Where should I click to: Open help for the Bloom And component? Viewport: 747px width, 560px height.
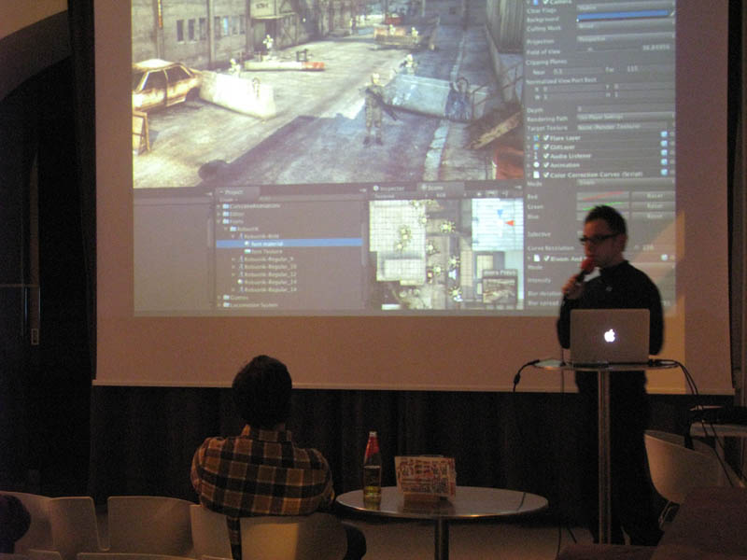pyautogui.click(x=664, y=258)
